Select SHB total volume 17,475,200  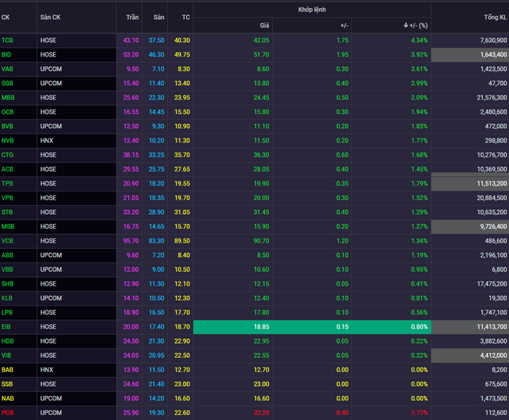pyautogui.click(x=492, y=284)
